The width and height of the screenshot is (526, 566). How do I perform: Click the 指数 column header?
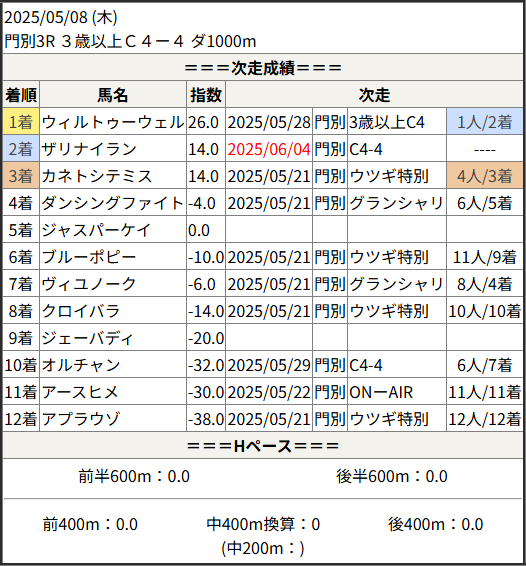pos(206,95)
